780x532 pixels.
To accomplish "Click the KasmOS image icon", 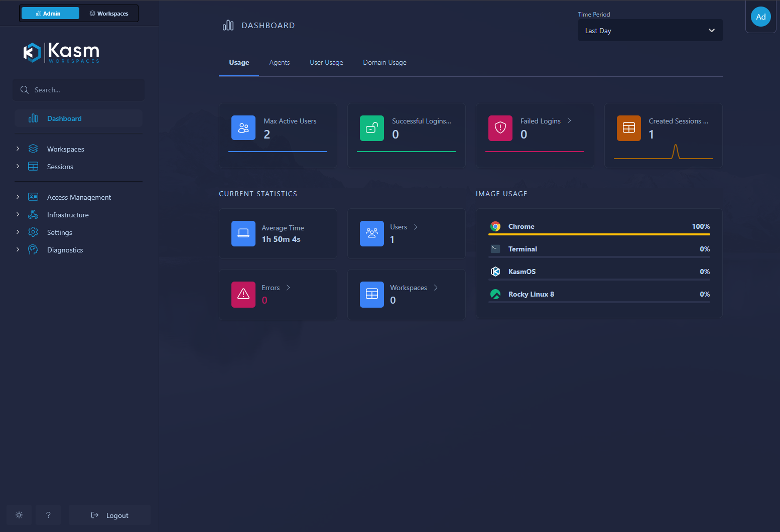I will pyautogui.click(x=495, y=272).
